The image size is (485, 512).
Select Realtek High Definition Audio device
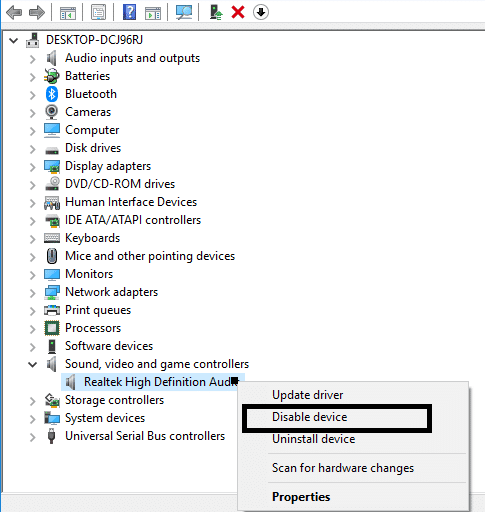pyautogui.click(x=153, y=382)
